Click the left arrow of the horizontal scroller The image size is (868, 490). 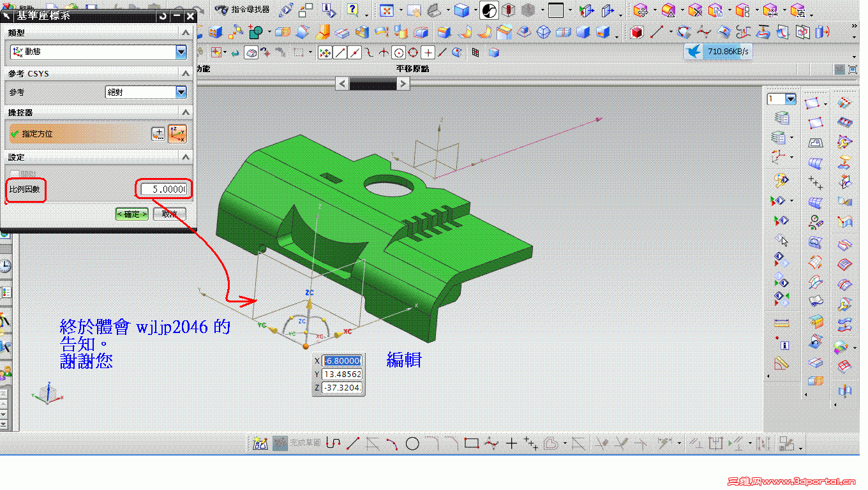342,84
